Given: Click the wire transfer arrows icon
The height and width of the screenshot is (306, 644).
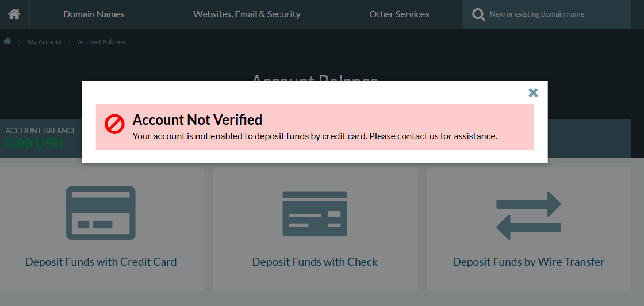Looking at the screenshot, I should click(x=528, y=216).
